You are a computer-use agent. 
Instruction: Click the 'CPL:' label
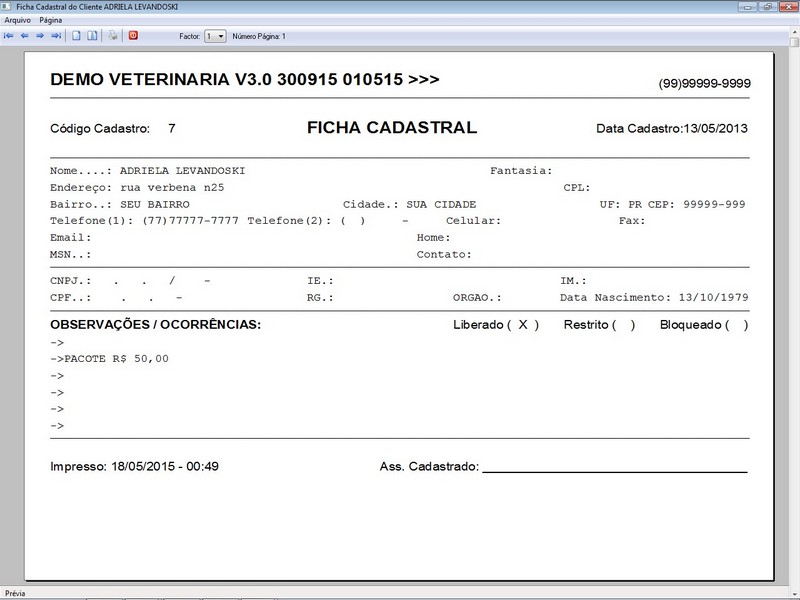point(577,187)
